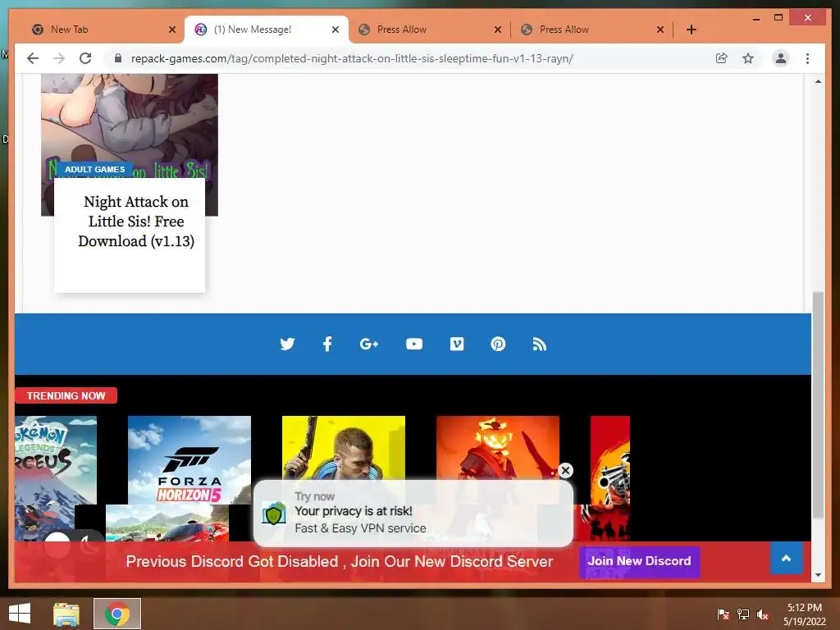Click the vertical scrollbar thumb
840x630 pixels.
click(818, 405)
